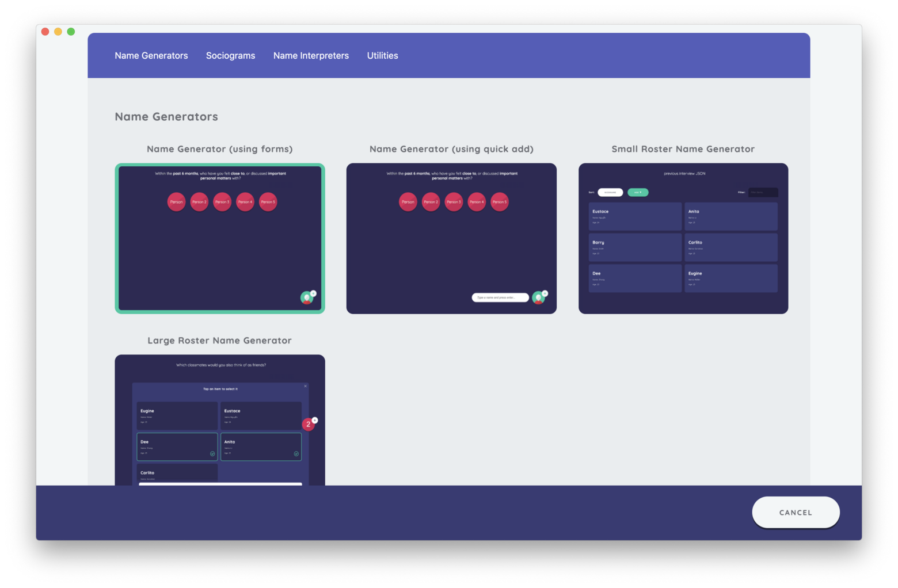The height and width of the screenshot is (588, 898).
Task: Click the Filter field in Small Roster preview
Action: click(763, 192)
